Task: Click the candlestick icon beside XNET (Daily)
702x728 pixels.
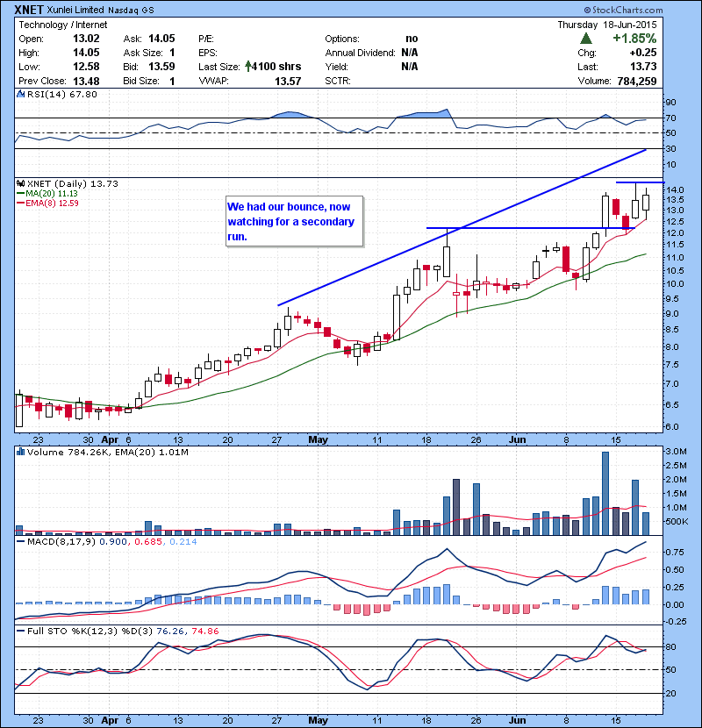Action: [21, 183]
